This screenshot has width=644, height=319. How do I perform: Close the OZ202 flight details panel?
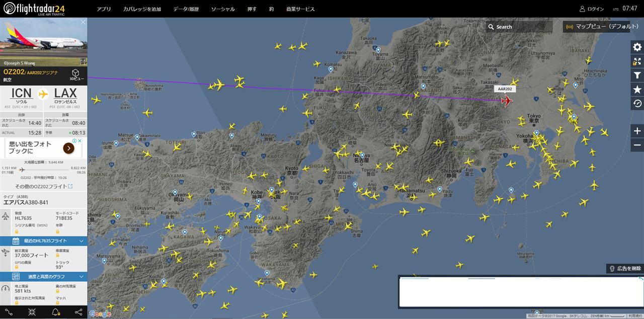(x=83, y=22)
